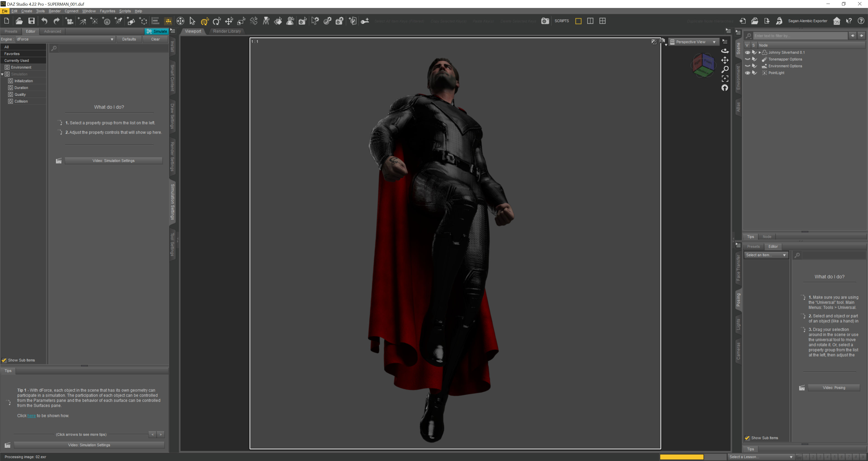Expand the Johnny Silverhand 8.1 node
Screen dimensions: 868x461
pyautogui.click(x=759, y=52)
